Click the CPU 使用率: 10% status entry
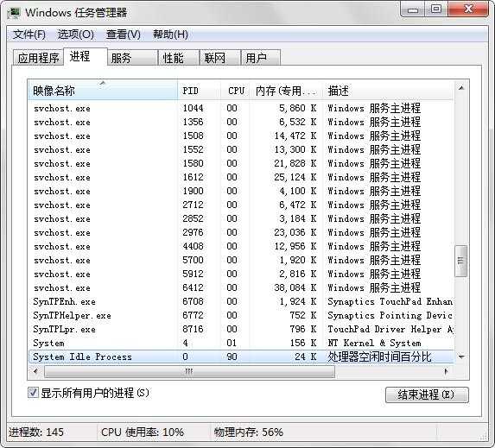This screenshot has height=448, width=495. coord(143,432)
